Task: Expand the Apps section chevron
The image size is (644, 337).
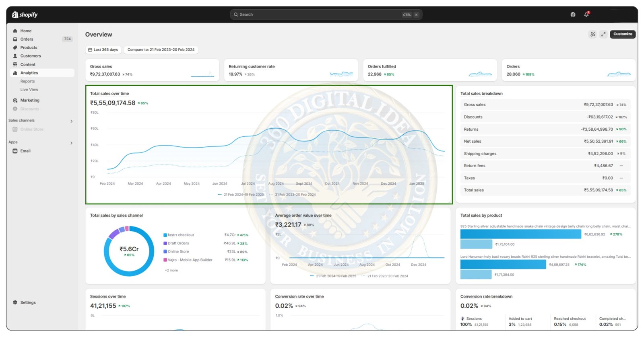Action: 71,143
